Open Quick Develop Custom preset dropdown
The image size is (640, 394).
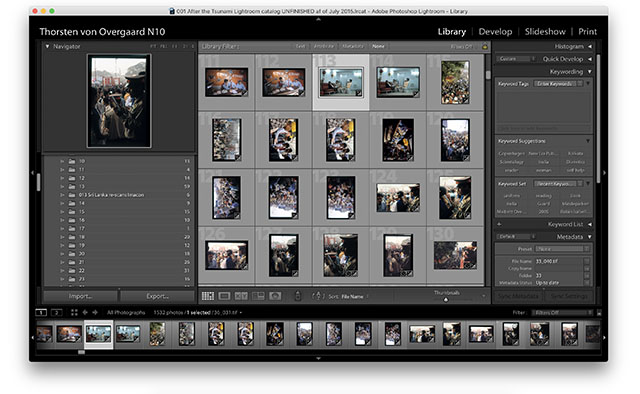pos(516,59)
